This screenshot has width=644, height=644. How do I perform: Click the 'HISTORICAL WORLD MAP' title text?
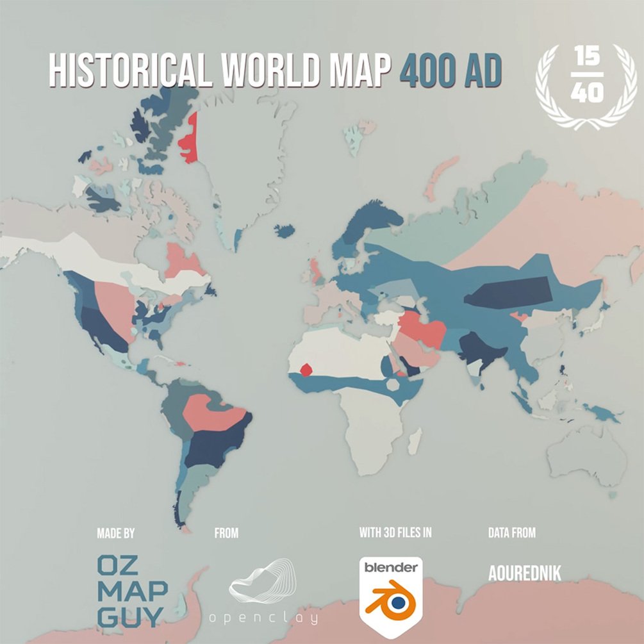(220, 70)
